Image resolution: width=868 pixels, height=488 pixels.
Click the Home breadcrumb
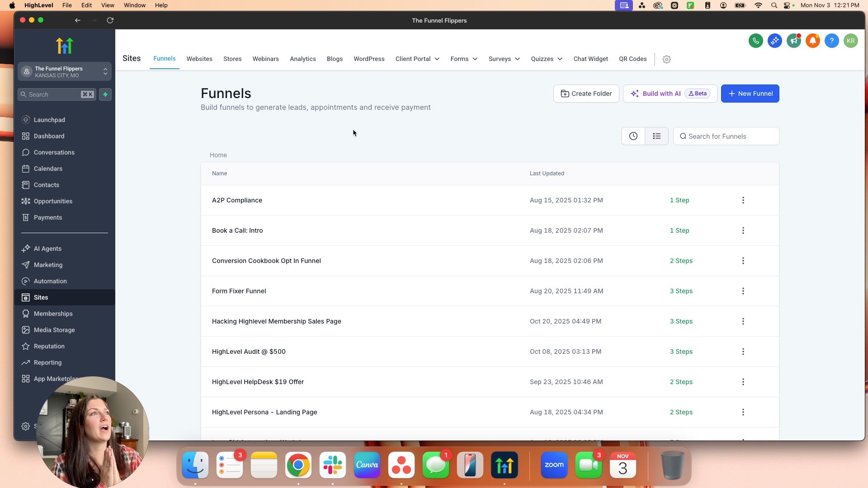coord(218,155)
